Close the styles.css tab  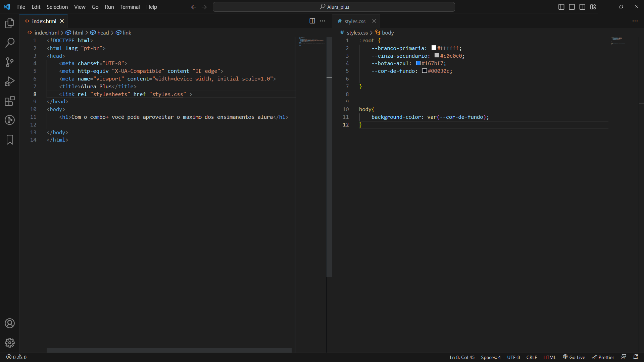click(x=374, y=21)
